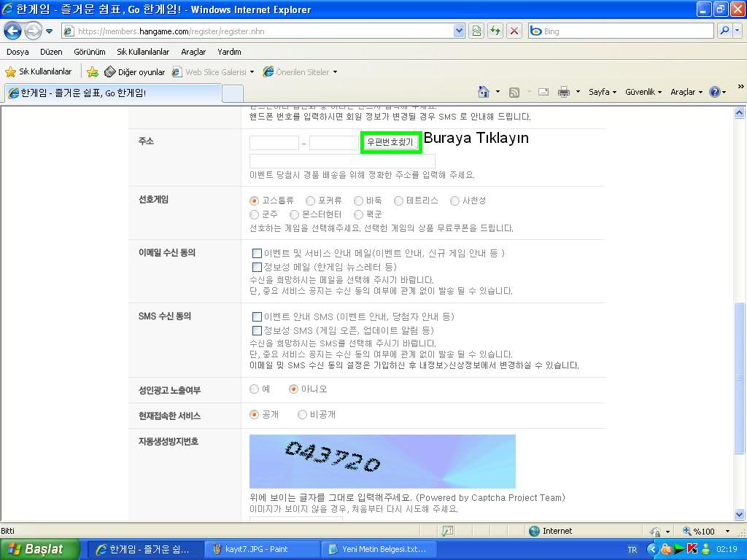Click the scrollbar up arrow
This screenshot has height=560, width=747.
click(739, 113)
